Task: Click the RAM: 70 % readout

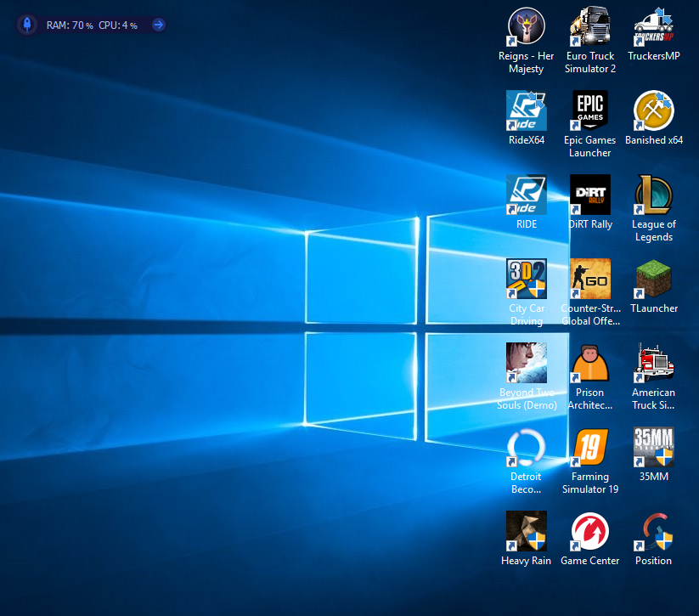Action: coord(70,25)
